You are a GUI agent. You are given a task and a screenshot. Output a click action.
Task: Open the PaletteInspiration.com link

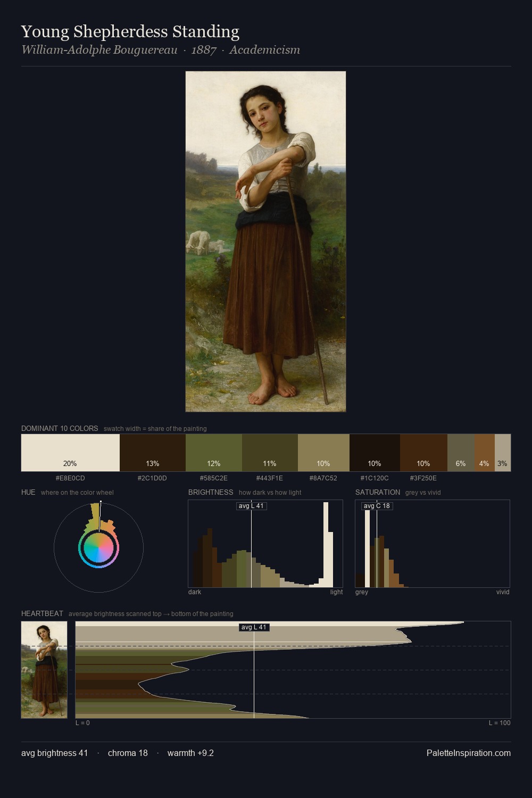click(x=468, y=753)
